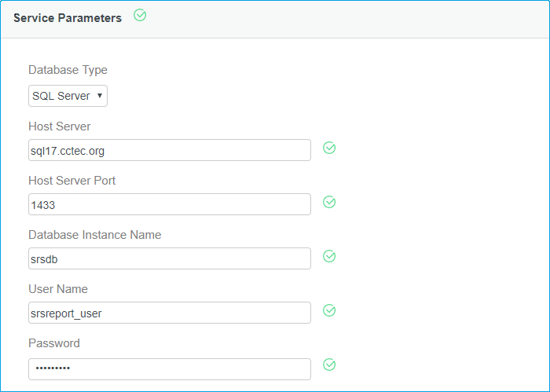Click the validation checkmark next to Host Server
Screen dimensions: 550x392
pos(330,148)
